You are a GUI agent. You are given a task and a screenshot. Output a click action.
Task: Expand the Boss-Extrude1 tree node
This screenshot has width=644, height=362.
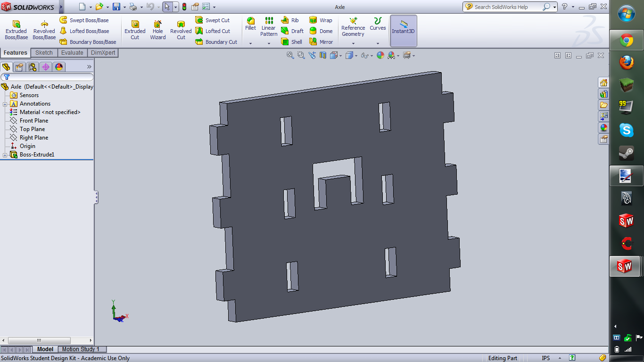5,155
